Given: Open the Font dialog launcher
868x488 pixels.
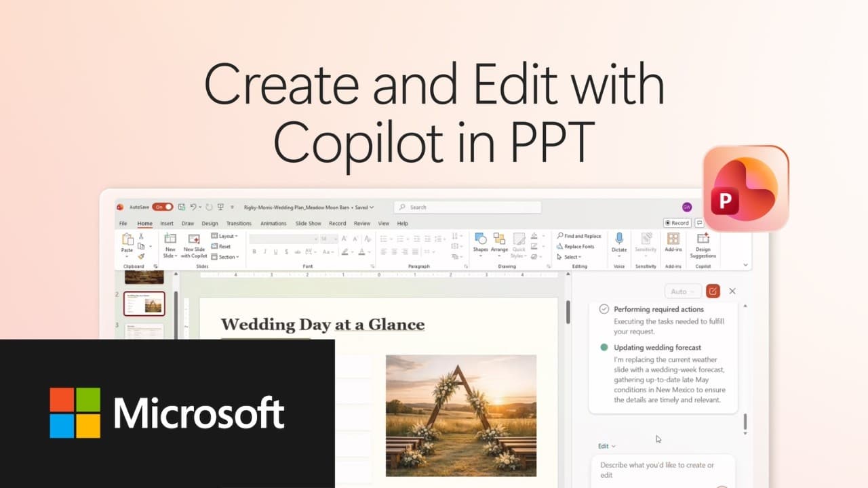Looking at the screenshot, I should [x=372, y=266].
